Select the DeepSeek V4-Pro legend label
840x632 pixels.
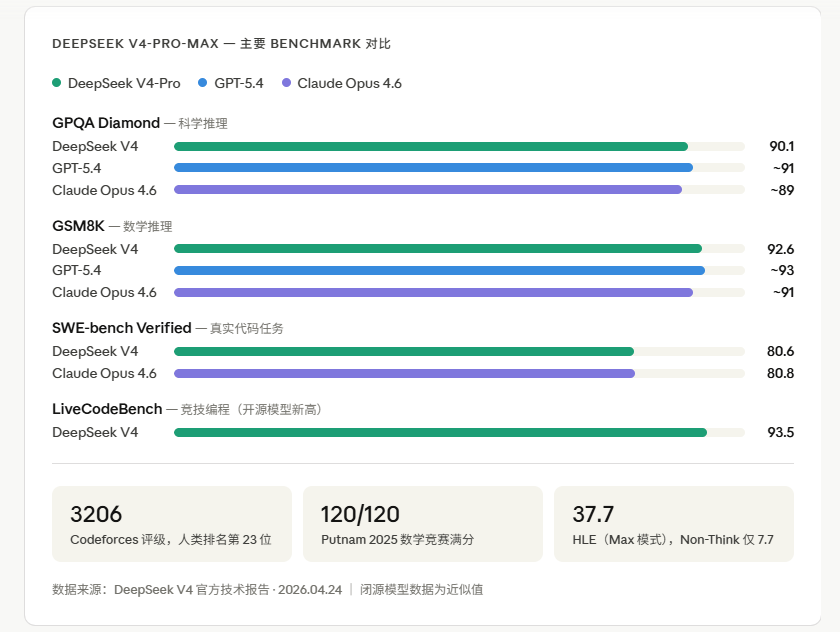(124, 83)
